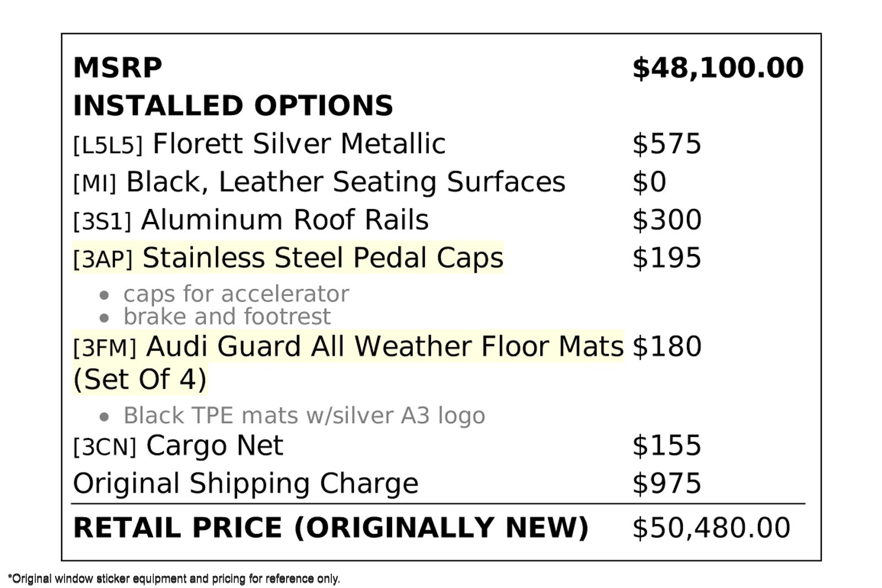Click the original window sticker footnote text
The width and height of the screenshot is (882, 588).
pos(174,579)
